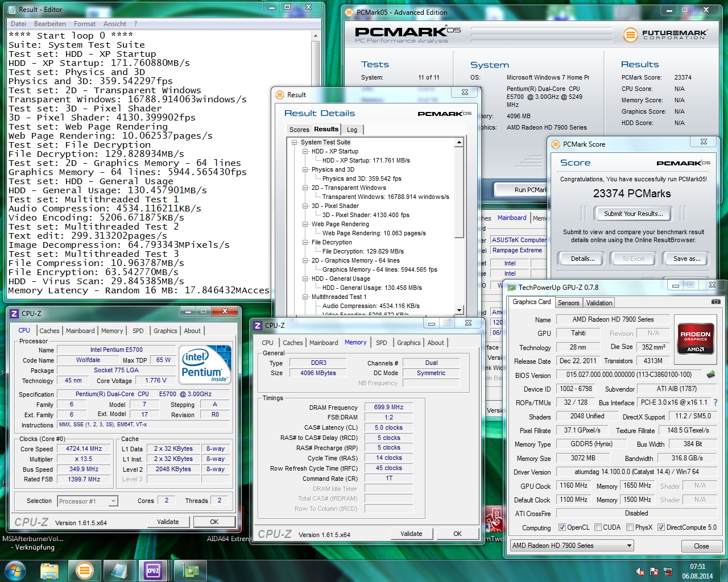Click the Bus Interface question mark icon

(x=715, y=402)
